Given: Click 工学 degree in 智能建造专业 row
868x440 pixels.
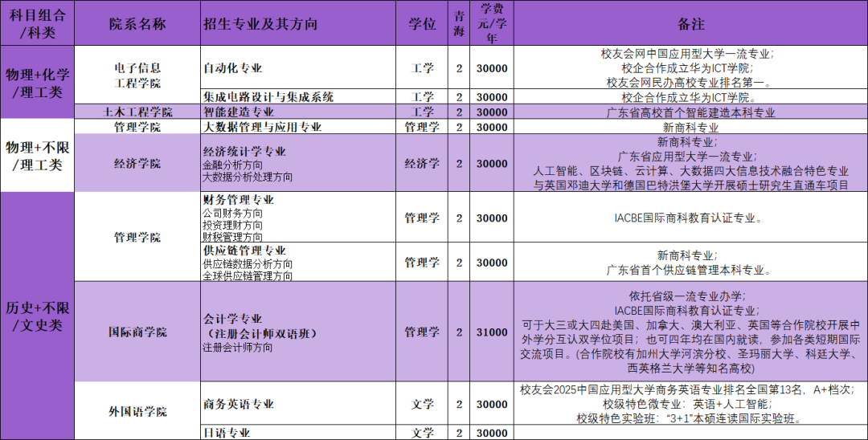Looking at the screenshot, I should (x=422, y=111).
